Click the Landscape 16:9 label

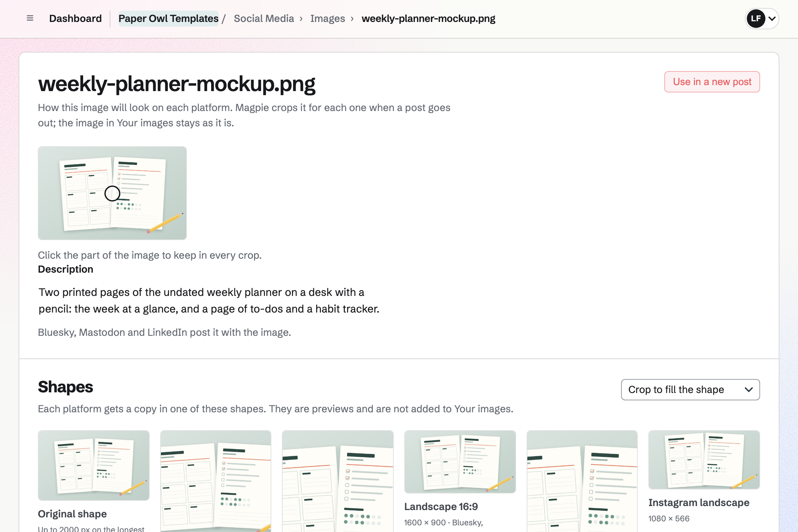441,506
